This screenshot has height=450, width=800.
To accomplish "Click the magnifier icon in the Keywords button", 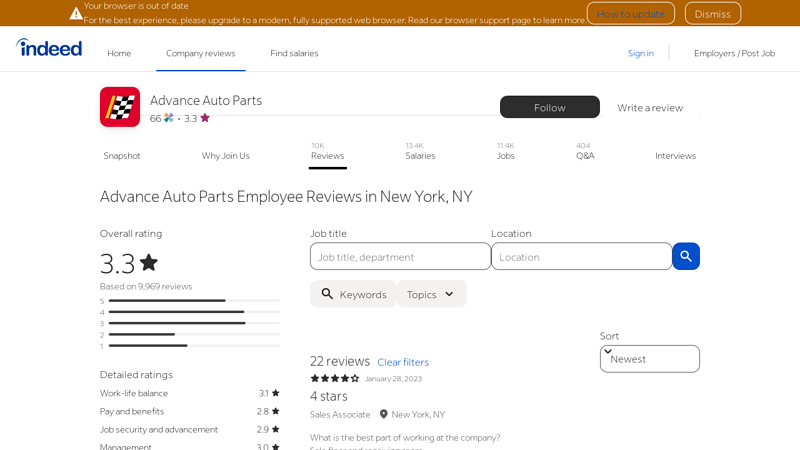I will (327, 294).
